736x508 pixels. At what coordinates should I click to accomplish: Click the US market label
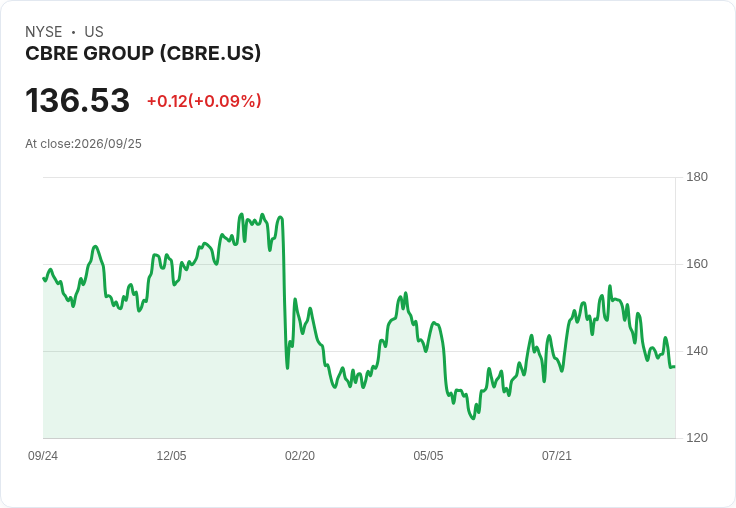pyautogui.click(x=94, y=32)
